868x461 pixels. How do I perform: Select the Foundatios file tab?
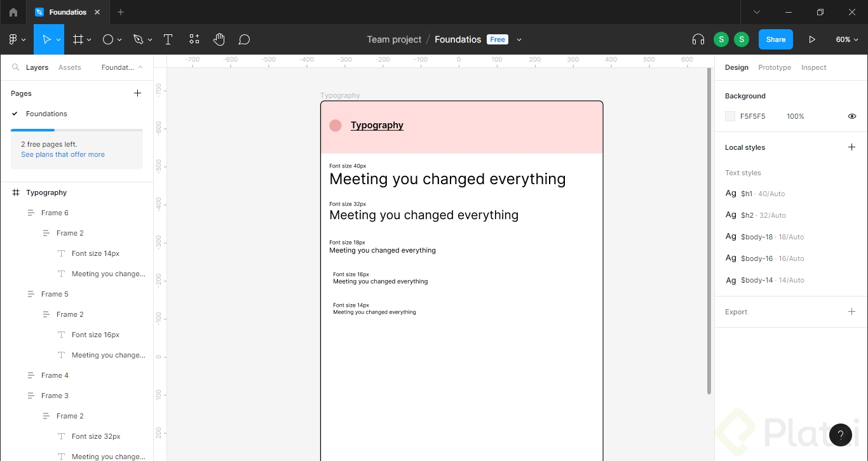pos(67,12)
